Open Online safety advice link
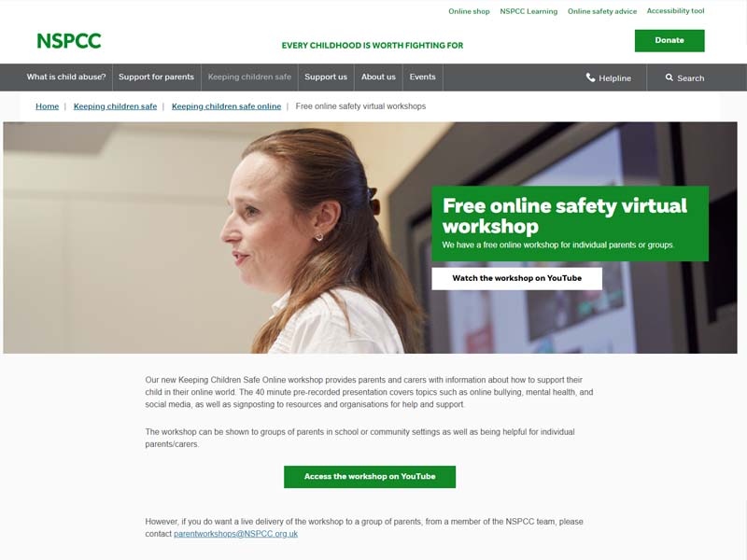This screenshot has width=747, height=560. [601, 11]
